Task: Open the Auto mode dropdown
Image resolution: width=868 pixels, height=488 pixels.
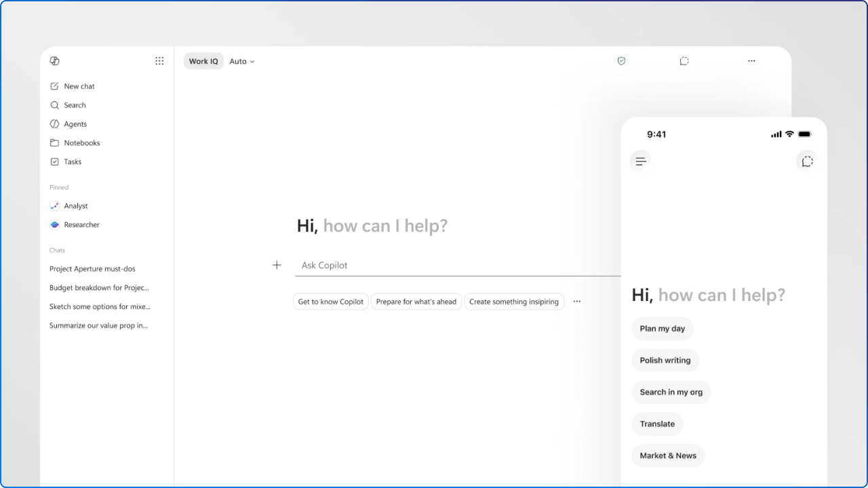Action: 242,61
